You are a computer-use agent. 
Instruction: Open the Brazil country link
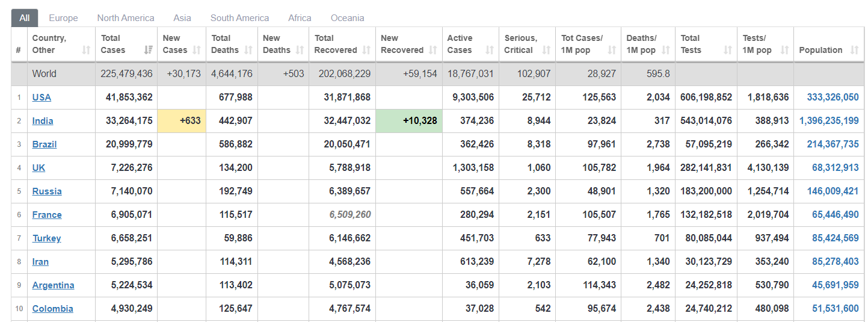[x=45, y=144]
